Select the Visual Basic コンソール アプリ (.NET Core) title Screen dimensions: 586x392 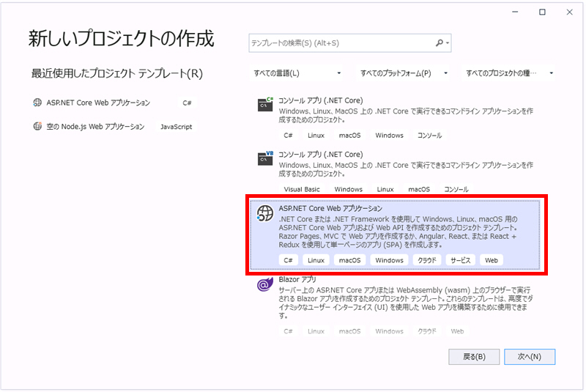click(x=321, y=155)
